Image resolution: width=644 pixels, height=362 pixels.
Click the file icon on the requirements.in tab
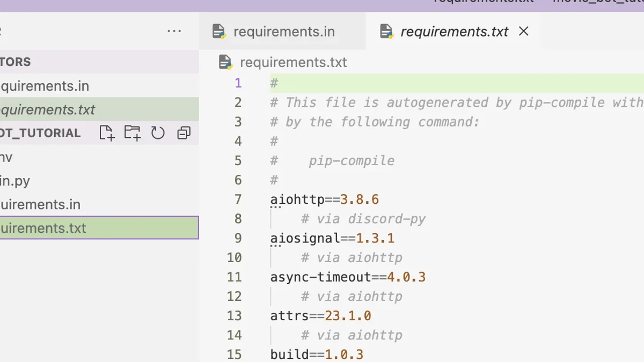tap(219, 32)
